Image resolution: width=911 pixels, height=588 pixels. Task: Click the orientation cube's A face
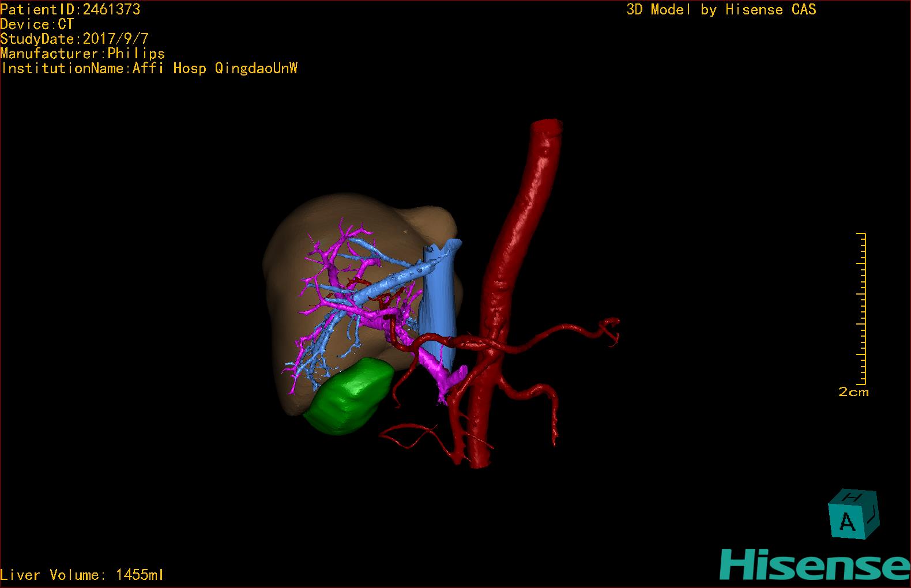[x=846, y=521]
